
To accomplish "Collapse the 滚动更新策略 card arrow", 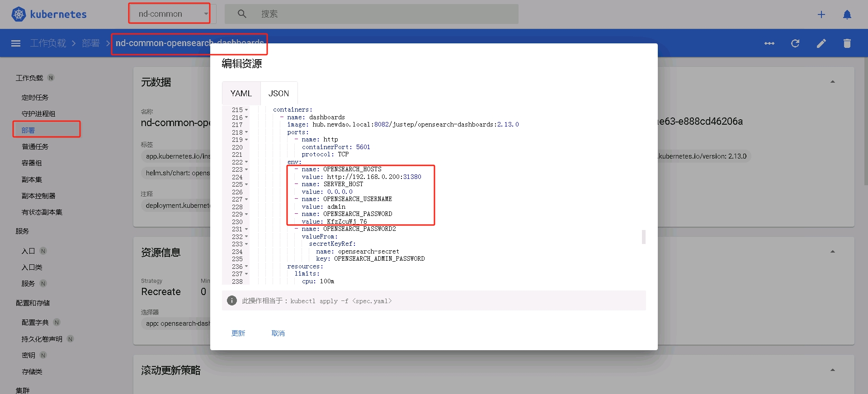I will (x=832, y=370).
